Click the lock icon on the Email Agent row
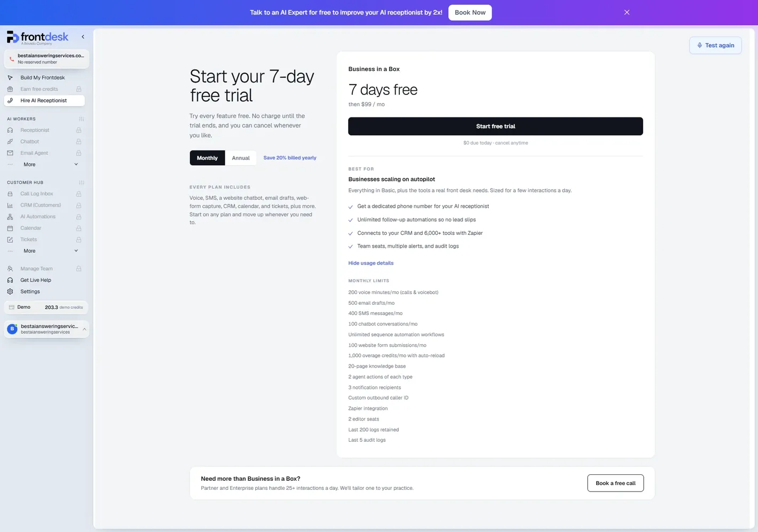The height and width of the screenshot is (532, 758). pyautogui.click(x=78, y=153)
